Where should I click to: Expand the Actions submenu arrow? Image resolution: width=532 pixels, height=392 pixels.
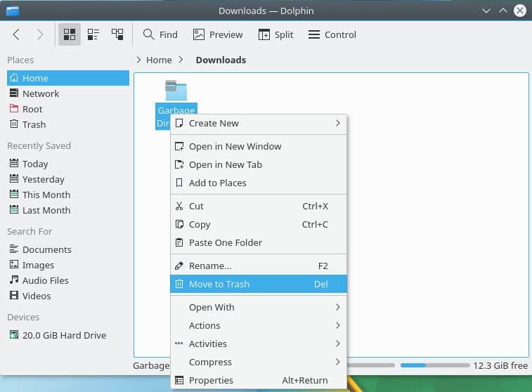(337, 325)
